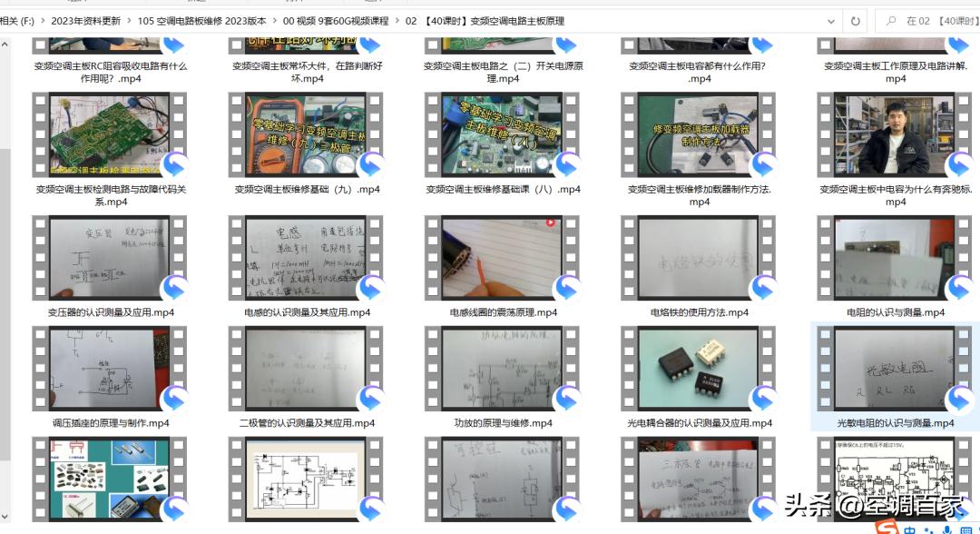Image resolution: width=980 pixels, height=534 pixels.
Task: Select breadcrumb '2023年资料更新'
Action: coord(85,21)
